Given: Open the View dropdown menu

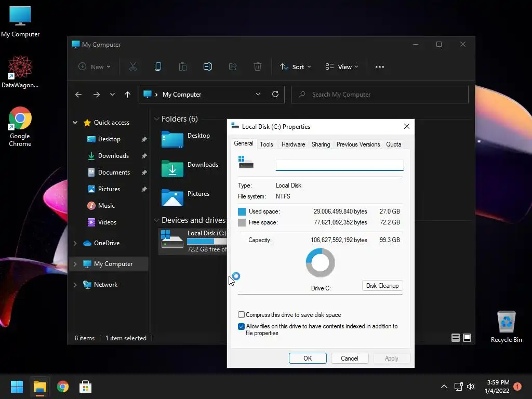Looking at the screenshot, I should [342, 67].
